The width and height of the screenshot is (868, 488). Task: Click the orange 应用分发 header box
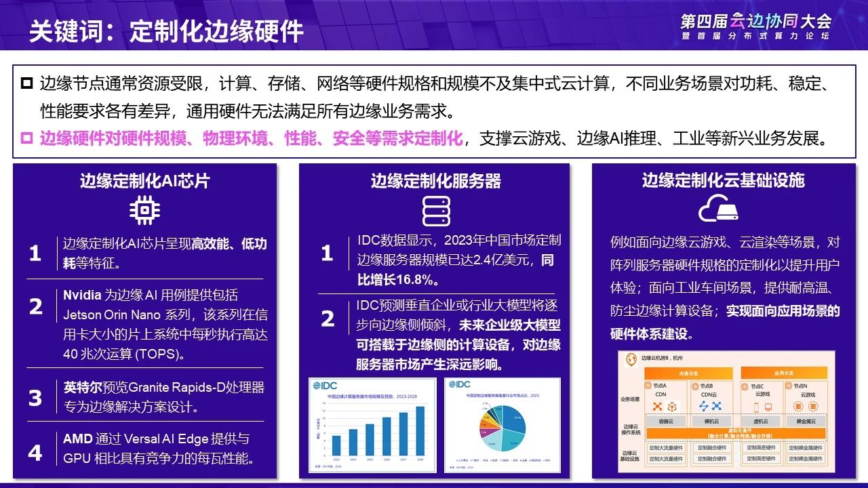784,373
